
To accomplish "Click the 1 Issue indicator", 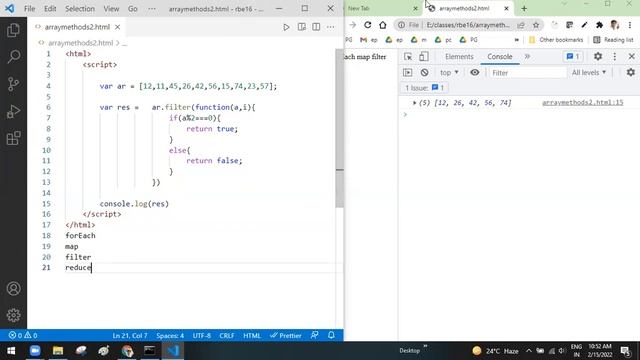I will click(x=424, y=88).
